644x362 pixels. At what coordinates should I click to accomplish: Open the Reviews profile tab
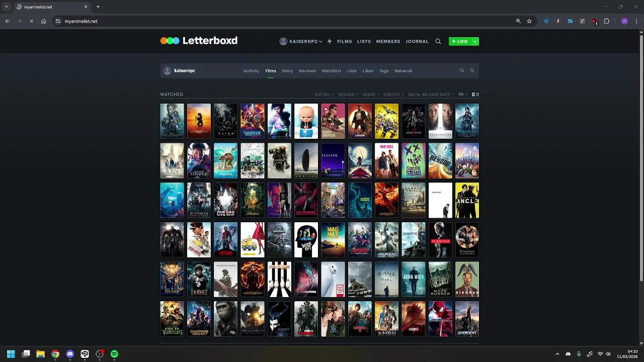point(307,71)
